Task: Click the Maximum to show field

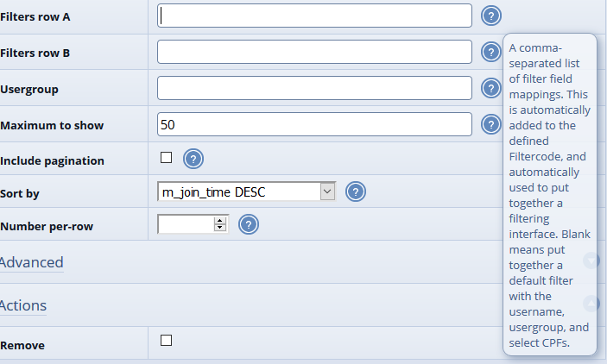Action: (314, 124)
